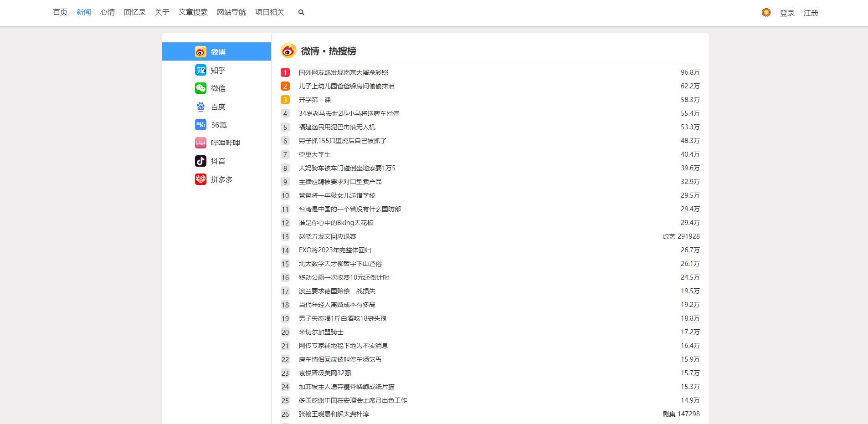This screenshot has width=868, height=424.
Task: Select 新闻 navigation item
Action: [x=84, y=12]
